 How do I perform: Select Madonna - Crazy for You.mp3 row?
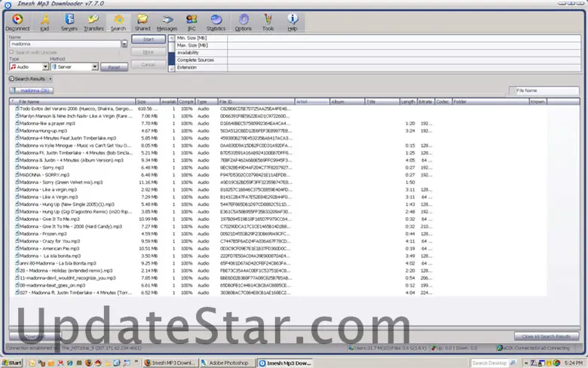coord(277,241)
